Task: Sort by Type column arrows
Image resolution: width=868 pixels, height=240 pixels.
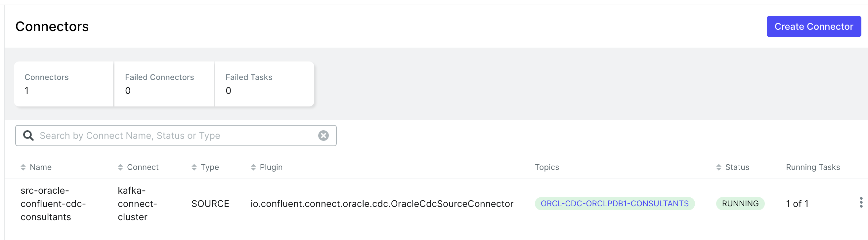Action: tap(194, 167)
